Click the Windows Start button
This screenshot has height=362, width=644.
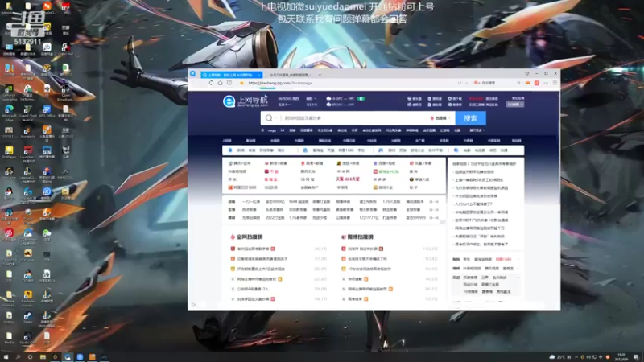tap(6, 357)
